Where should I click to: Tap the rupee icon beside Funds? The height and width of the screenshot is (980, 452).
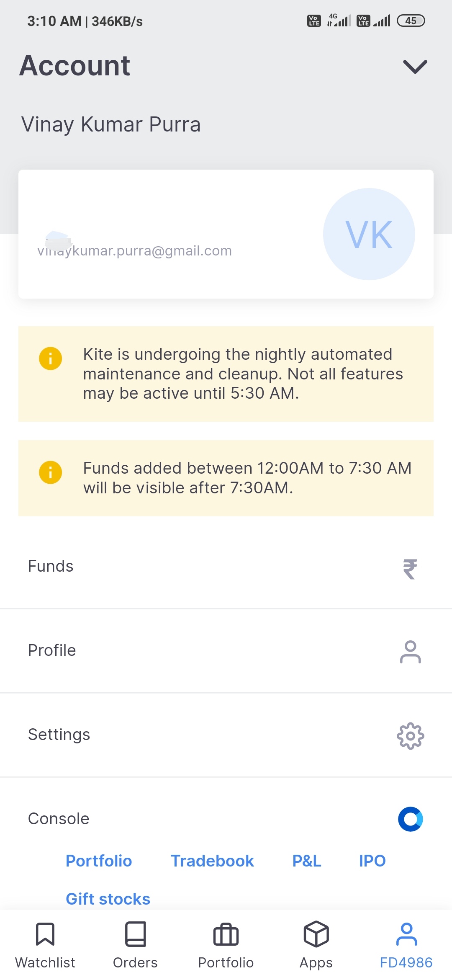pos(410,569)
